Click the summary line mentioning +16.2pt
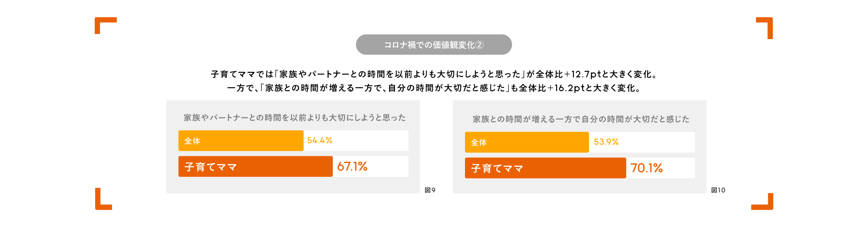The width and height of the screenshot is (868, 228). [434, 88]
